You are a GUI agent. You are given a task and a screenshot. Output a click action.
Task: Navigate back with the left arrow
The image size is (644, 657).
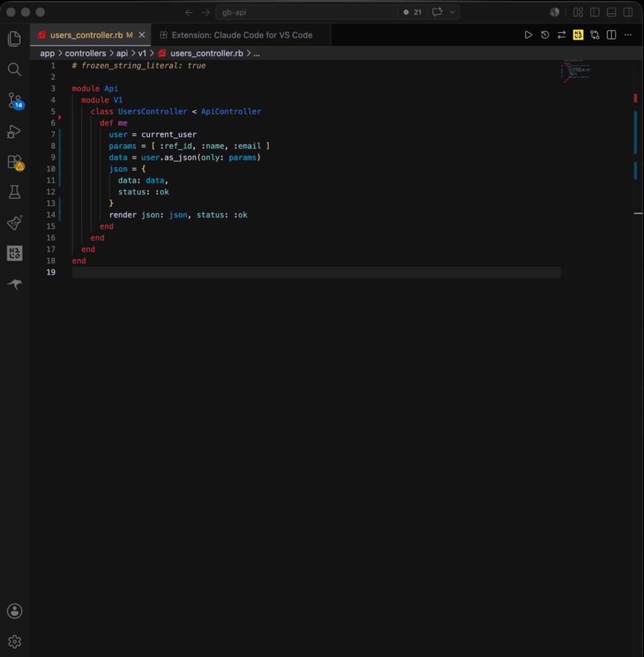(189, 12)
